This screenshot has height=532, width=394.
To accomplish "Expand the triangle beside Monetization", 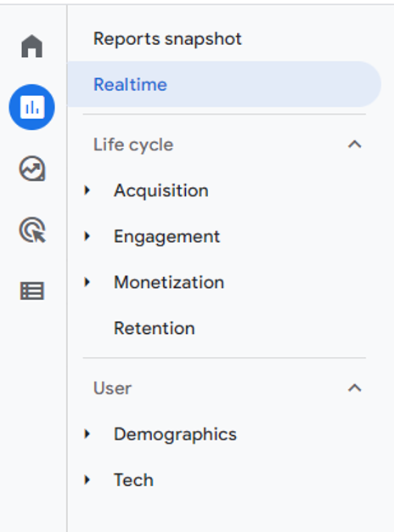I will pos(87,282).
